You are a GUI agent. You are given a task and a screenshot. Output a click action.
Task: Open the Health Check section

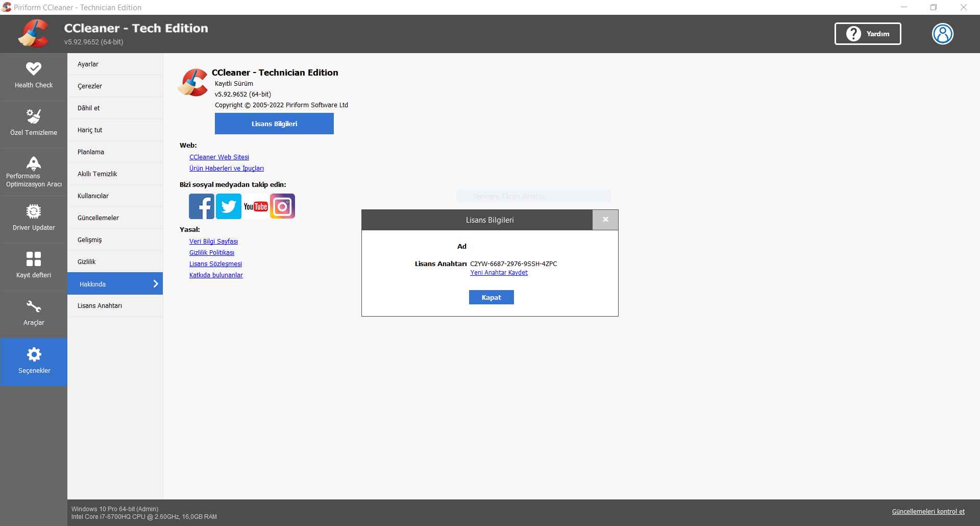(x=34, y=75)
